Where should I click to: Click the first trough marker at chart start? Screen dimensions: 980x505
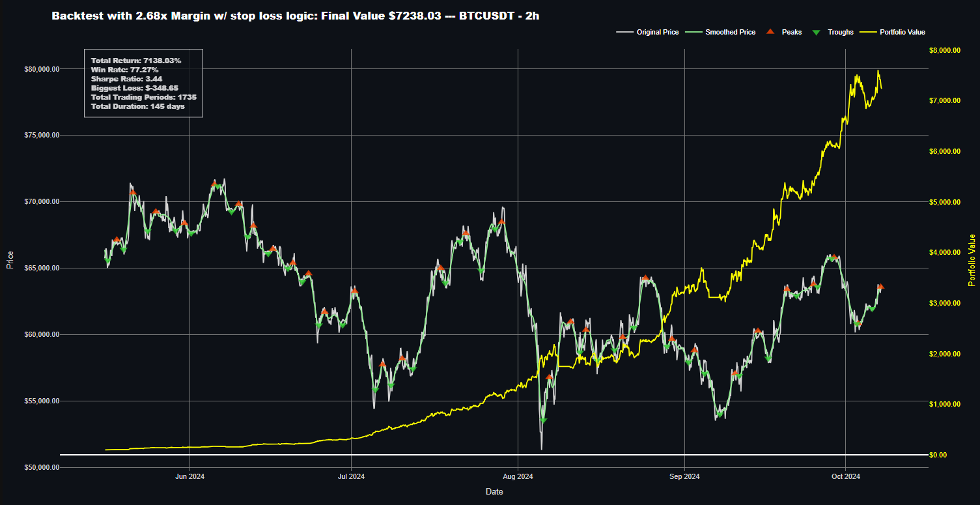pos(108,261)
